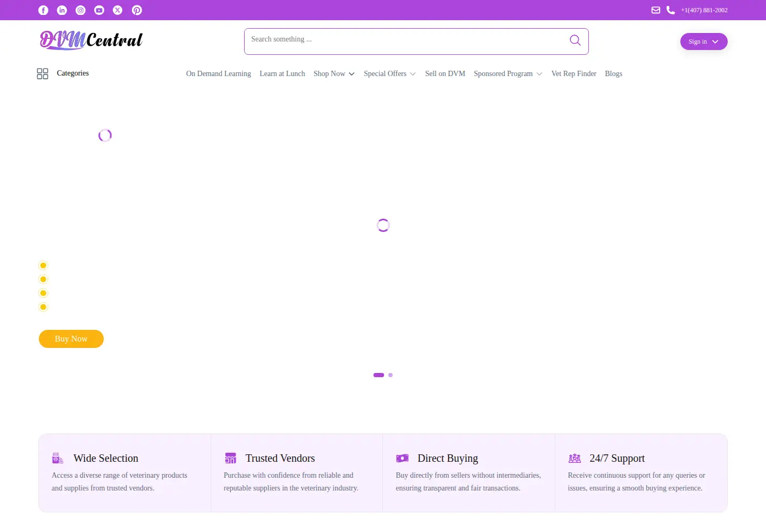766x532 pixels.
Task: Go to DVM Central home logo
Action: (91, 40)
